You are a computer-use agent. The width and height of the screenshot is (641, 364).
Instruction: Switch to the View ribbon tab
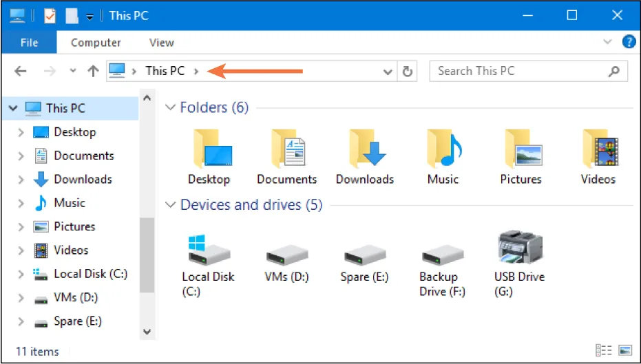pos(161,43)
